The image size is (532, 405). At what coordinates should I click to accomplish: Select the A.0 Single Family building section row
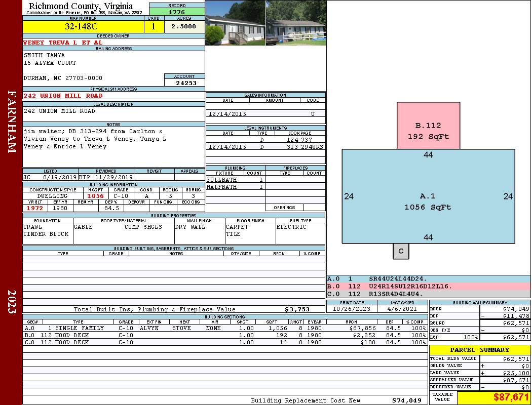click(x=225, y=328)
